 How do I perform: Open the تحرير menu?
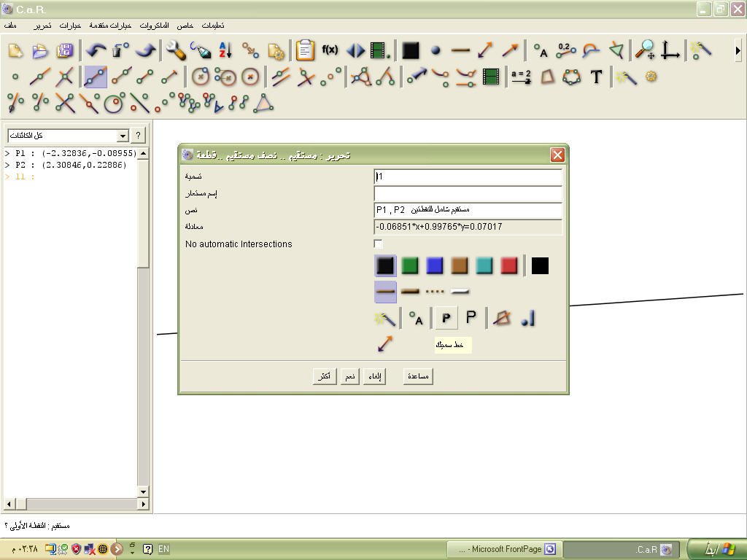pos(42,26)
